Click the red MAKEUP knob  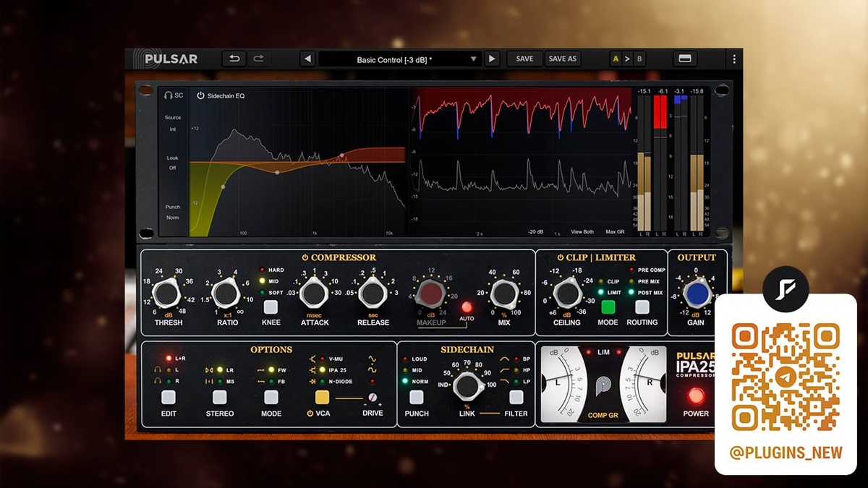[432, 294]
